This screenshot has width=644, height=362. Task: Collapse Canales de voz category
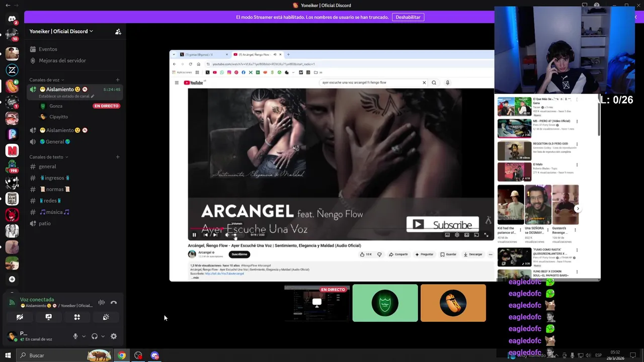[46, 80]
